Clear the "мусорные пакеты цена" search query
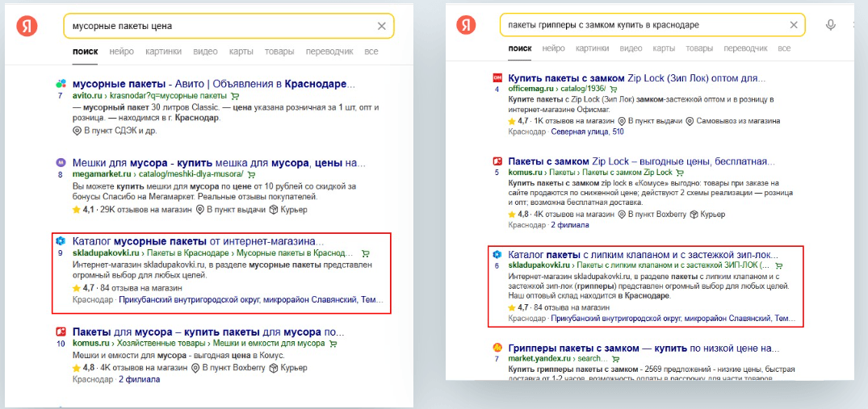This screenshot has height=409, width=868. tap(382, 26)
